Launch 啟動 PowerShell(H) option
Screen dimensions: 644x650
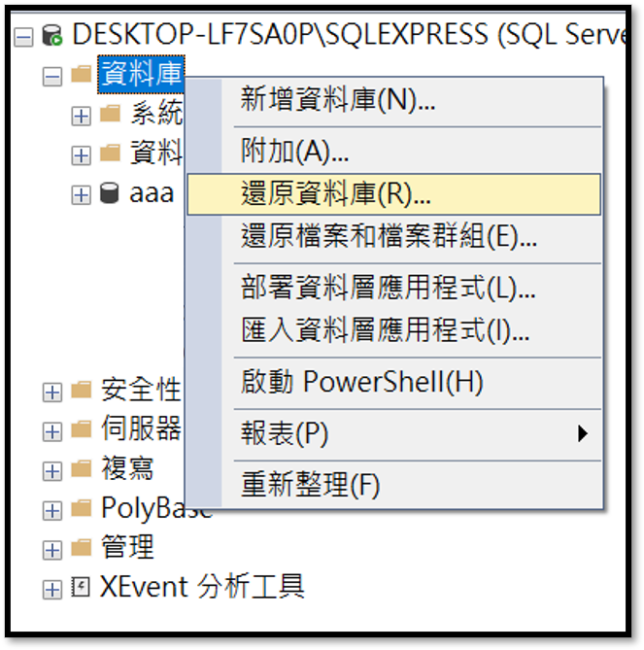pos(361,382)
